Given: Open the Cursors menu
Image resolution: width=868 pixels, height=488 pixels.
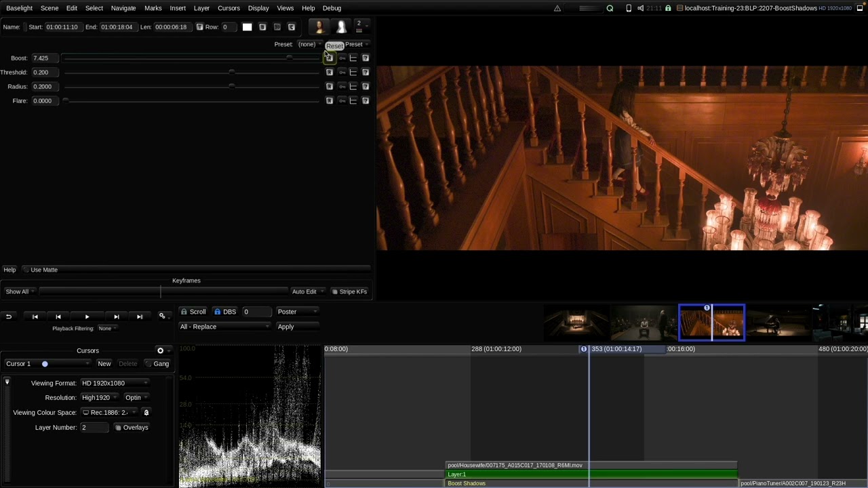Looking at the screenshot, I should [229, 8].
